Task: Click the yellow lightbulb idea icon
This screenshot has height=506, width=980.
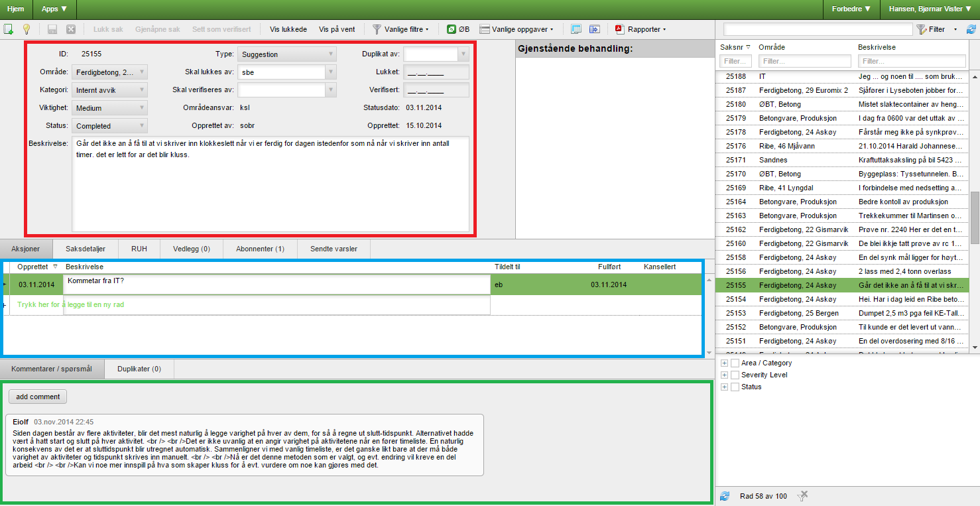Action: (x=27, y=29)
